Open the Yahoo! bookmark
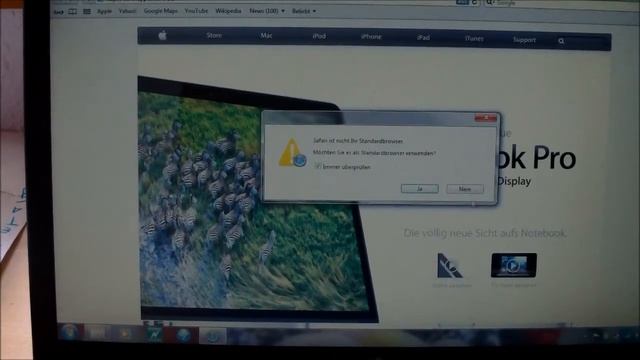The height and width of the screenshot is (360, 640). point(127,11)
